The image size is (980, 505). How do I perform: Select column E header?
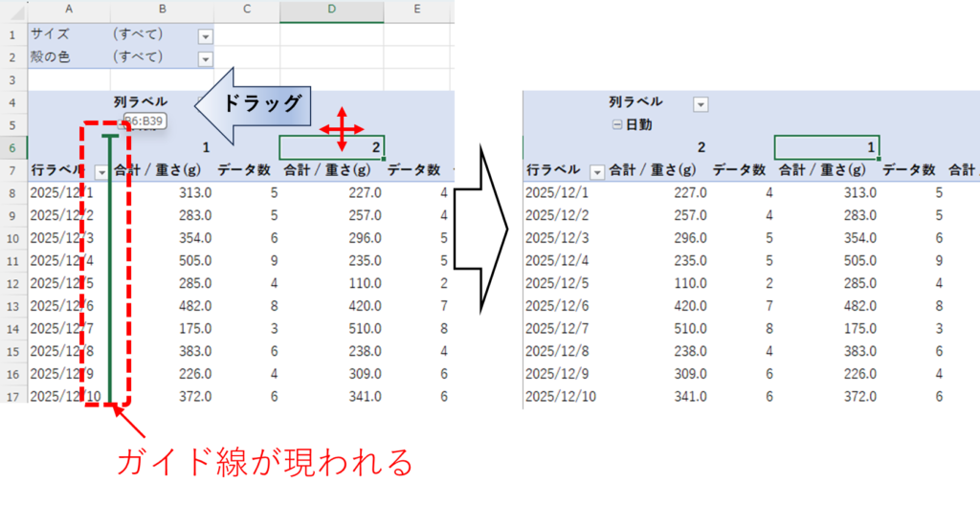tap(417, 9)
